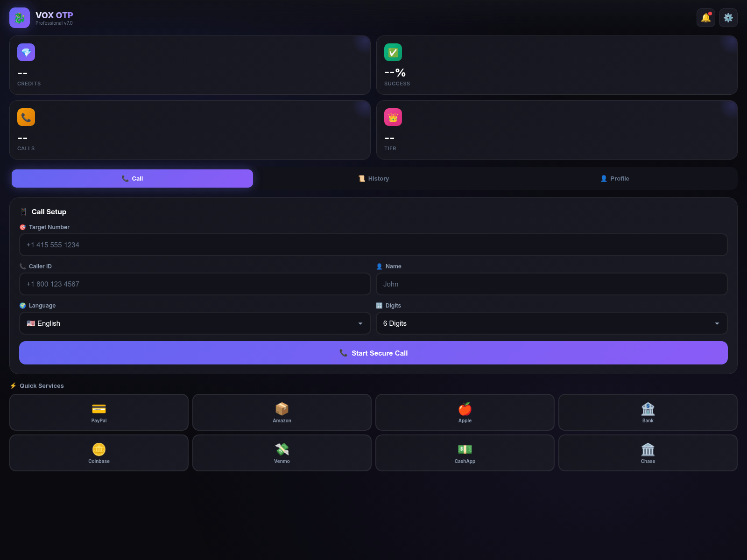
Task: Click the "Quick Services" heading
Action: pyautogui.click(x=42, y=385)
